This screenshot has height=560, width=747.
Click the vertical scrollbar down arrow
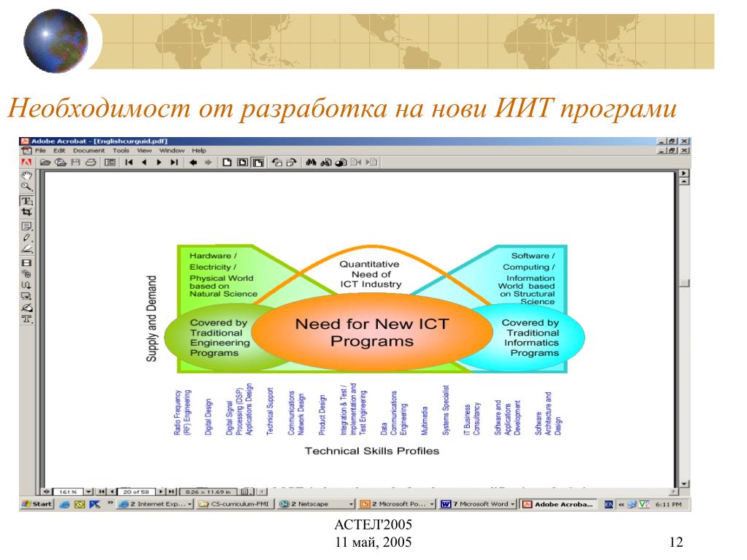coord(684,484)
